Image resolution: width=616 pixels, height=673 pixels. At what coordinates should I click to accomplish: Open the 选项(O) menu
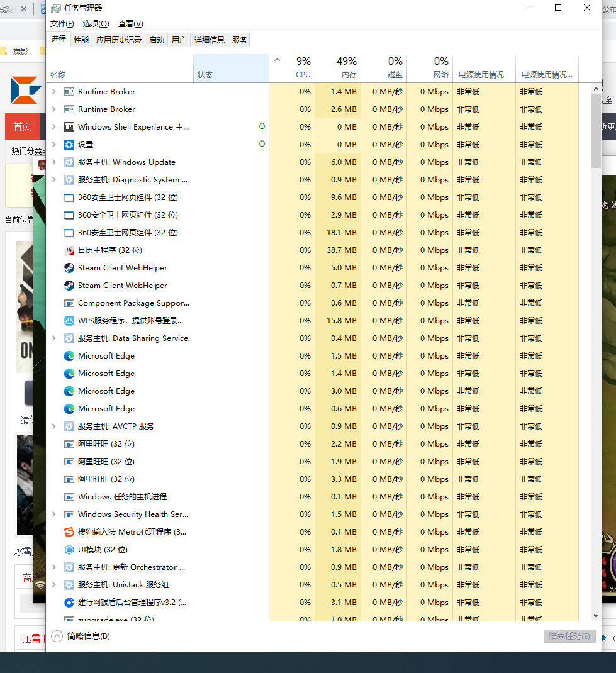coord(96,24)
